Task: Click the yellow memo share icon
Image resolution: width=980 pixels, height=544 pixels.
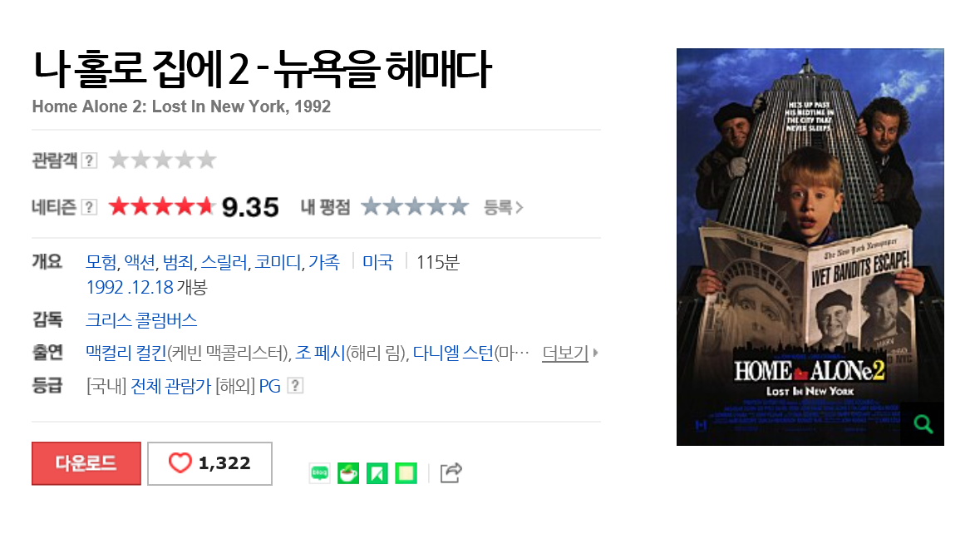Action: (x=406, y=473)
